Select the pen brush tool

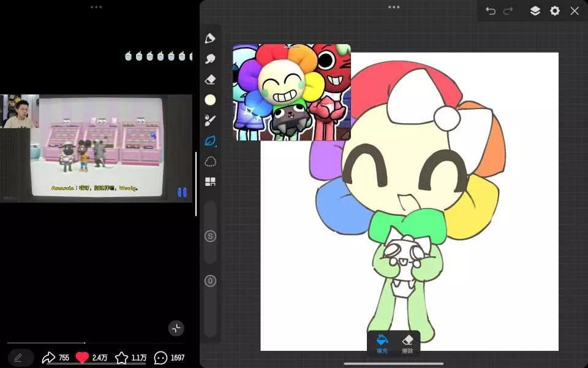(210, 38)
